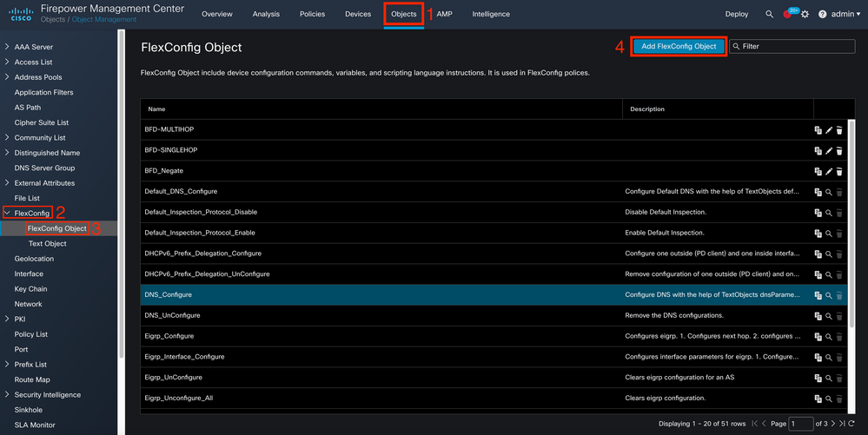Open the help question mark icon
The image size is (868, 435).
click(822, 15)
